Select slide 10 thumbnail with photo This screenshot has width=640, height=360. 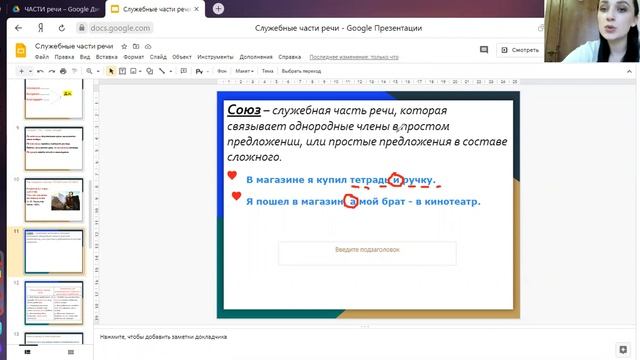pyautogui.click(x=53, y=200)
